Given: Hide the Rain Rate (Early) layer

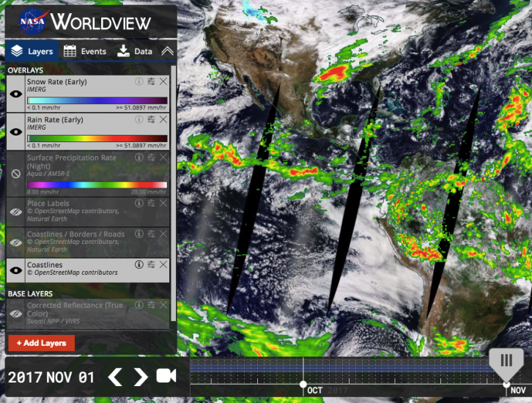Looking at the screenshot, I should 16,132.
